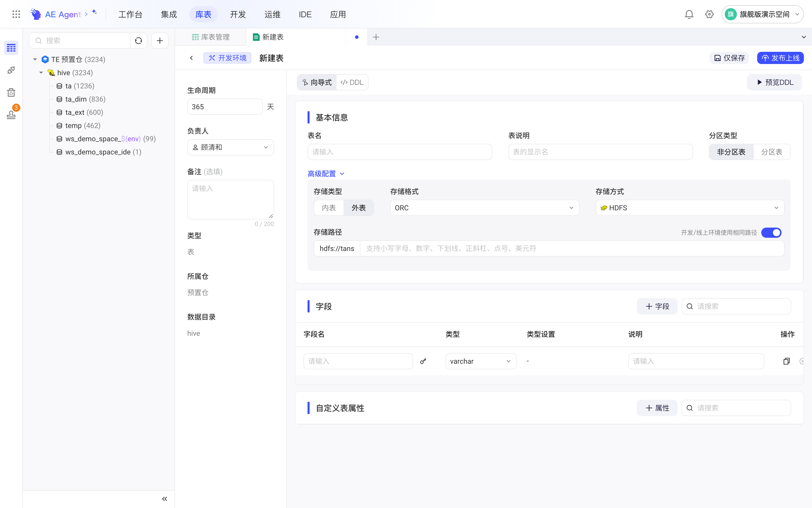The image size is (812, 508).
Task: Toggle same path for dev/online environments
Action: tap(771, 232)
